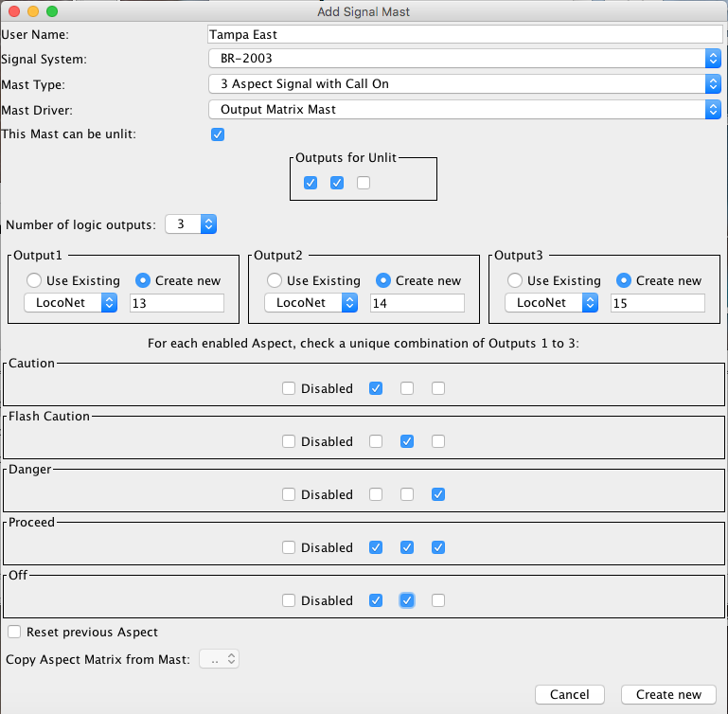728x714 pixels.
Task: Check the third Outputs for Unlit checkbox
Action: (x=364, y=183)
